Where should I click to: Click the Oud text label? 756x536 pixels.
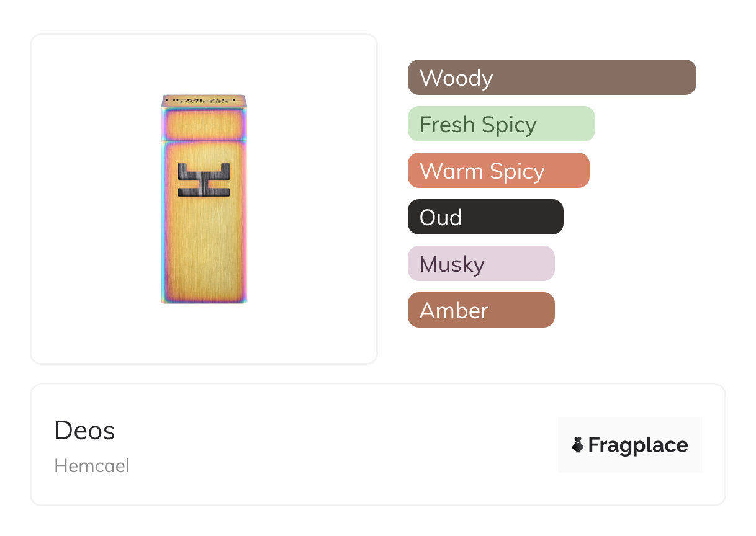[441, 218]
